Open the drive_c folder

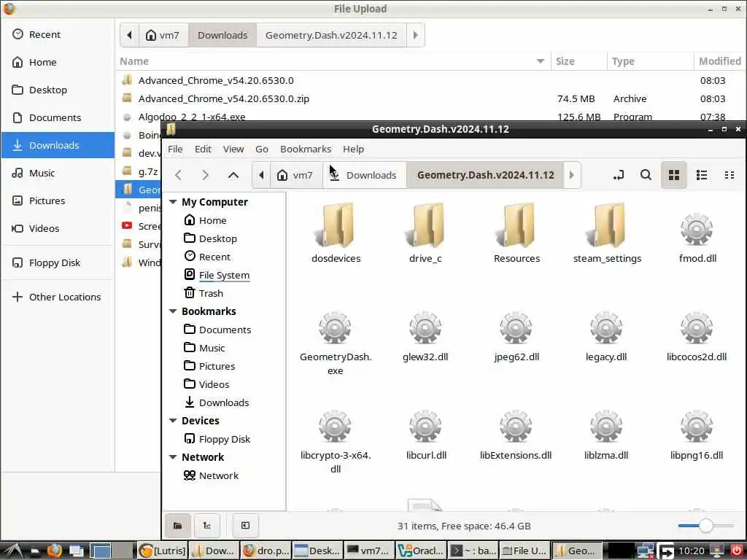pos(425,233)
